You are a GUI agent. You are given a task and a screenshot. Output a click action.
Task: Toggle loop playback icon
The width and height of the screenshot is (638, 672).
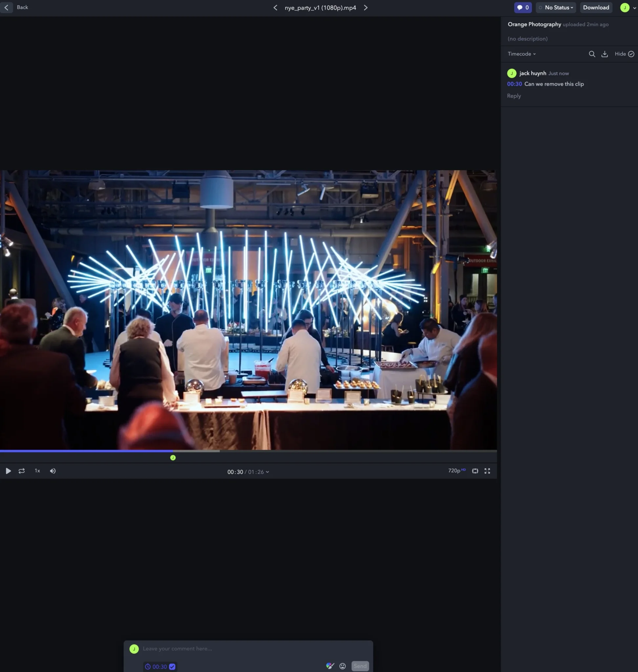[21, 471]
